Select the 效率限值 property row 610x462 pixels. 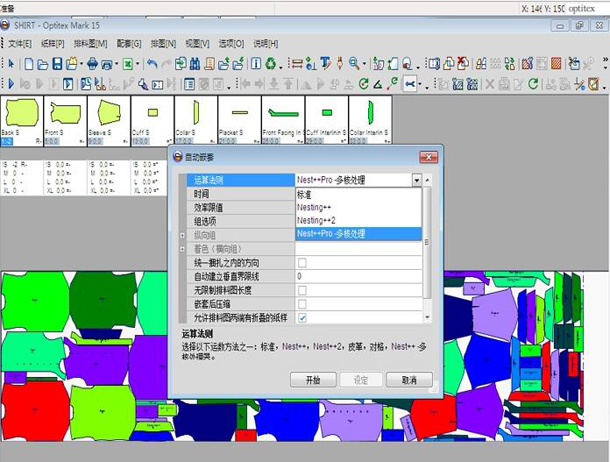point(241,207)
